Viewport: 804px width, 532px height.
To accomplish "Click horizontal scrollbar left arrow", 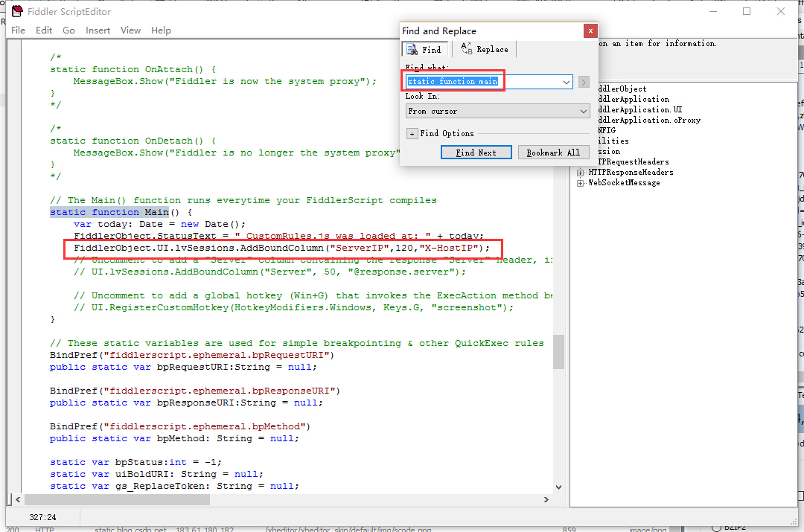I will [18, 499].
